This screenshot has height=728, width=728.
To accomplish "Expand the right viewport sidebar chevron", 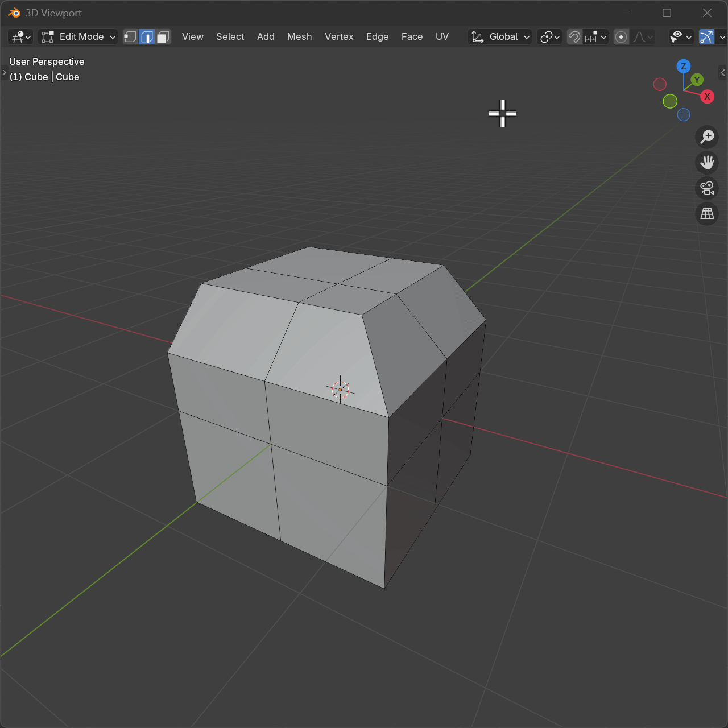I will (722, 72).
